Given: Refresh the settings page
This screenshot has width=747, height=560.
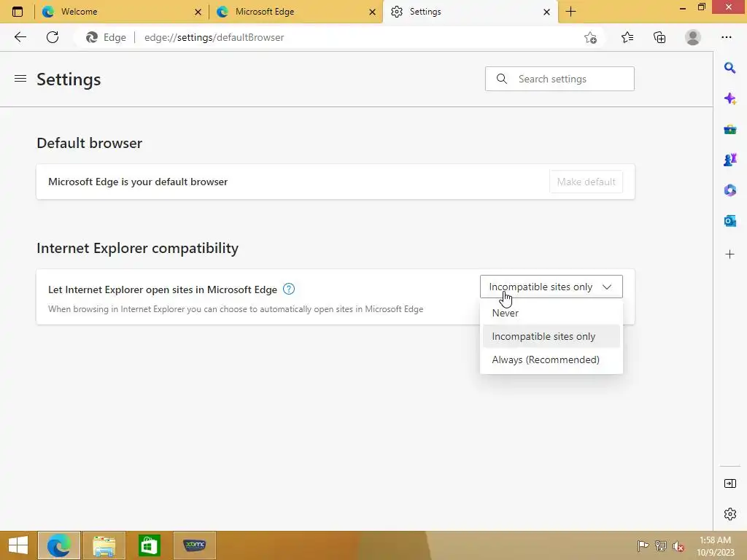Looking at the screenshot, I should tap(53, 37).
